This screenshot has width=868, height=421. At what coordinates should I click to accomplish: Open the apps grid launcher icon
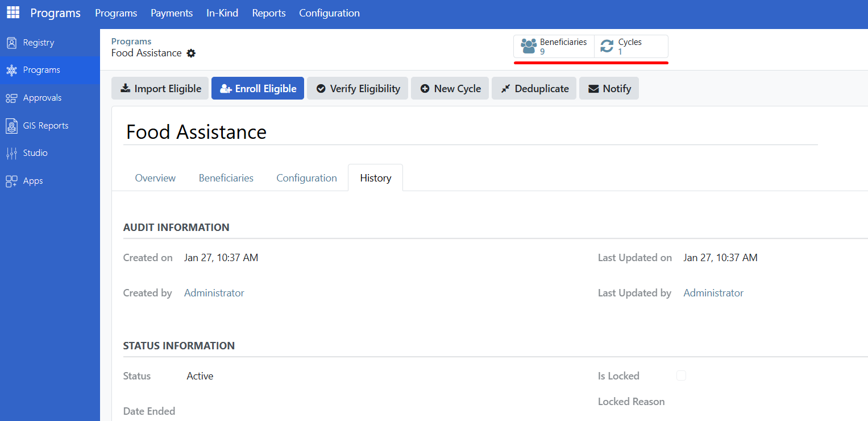13,13
